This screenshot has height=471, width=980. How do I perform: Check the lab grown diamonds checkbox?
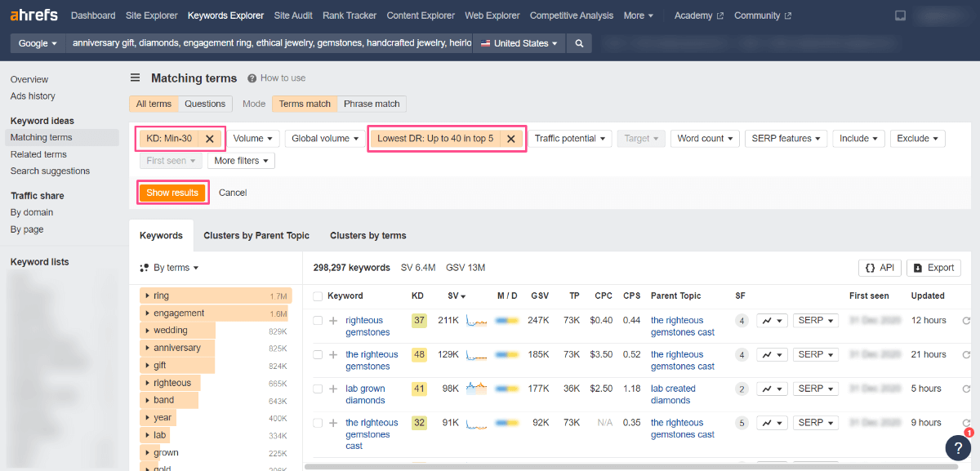coord(318,389)
